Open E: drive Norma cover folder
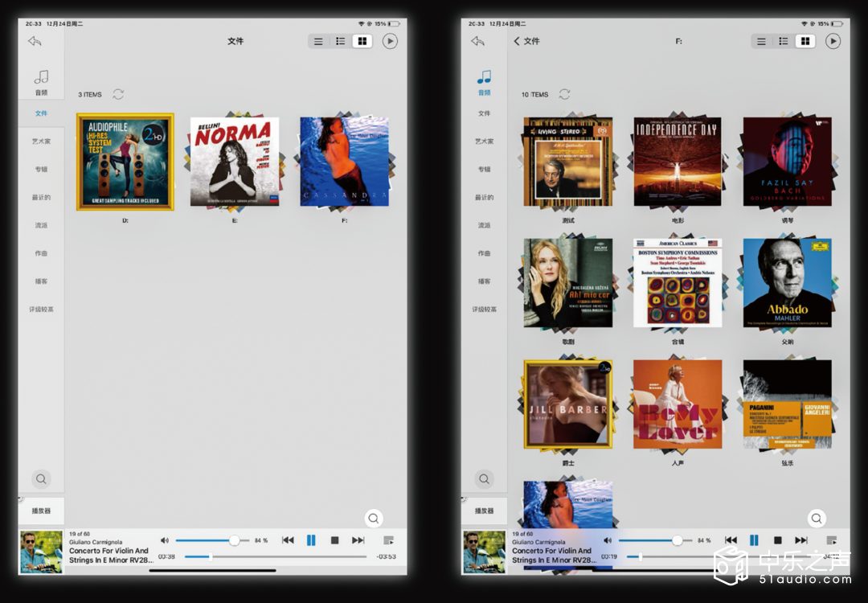 235,162
